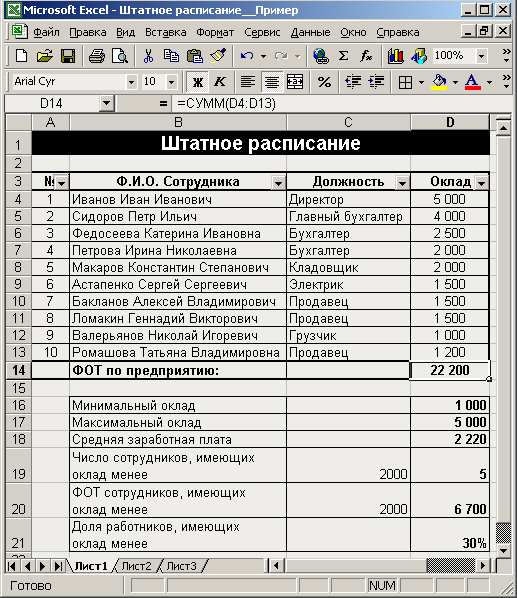517x598 pixels.
Task: Print using the printer icon
Action: 96,56
